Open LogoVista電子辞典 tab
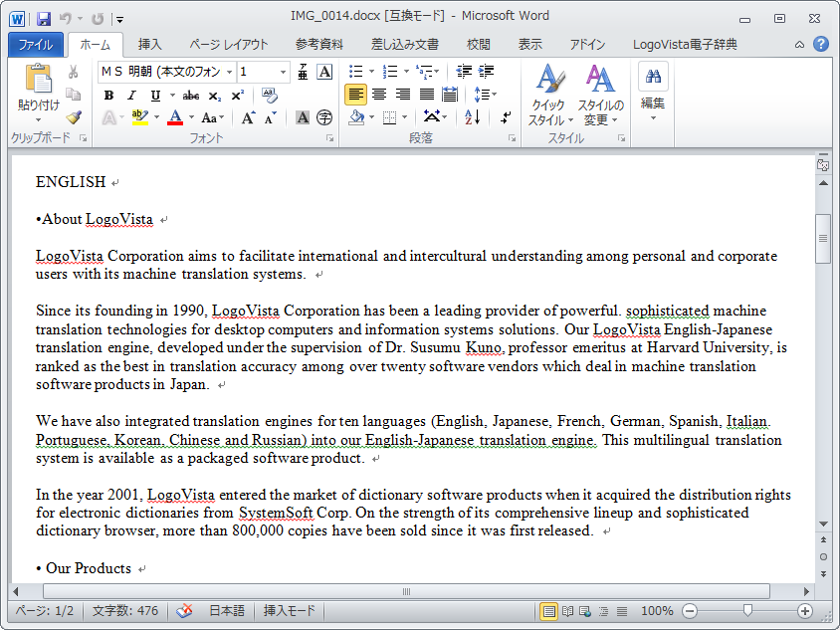The width and height of the screenshot is (840, 630). (x=685, y=45)
